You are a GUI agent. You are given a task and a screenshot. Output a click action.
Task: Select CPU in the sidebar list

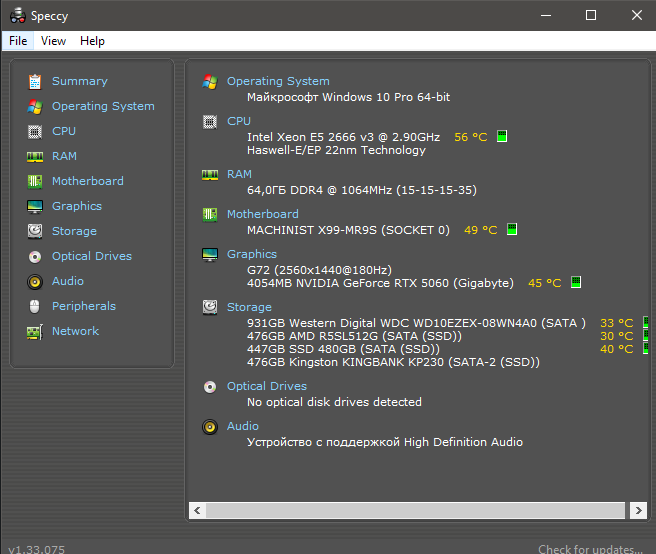coord(64,131)
